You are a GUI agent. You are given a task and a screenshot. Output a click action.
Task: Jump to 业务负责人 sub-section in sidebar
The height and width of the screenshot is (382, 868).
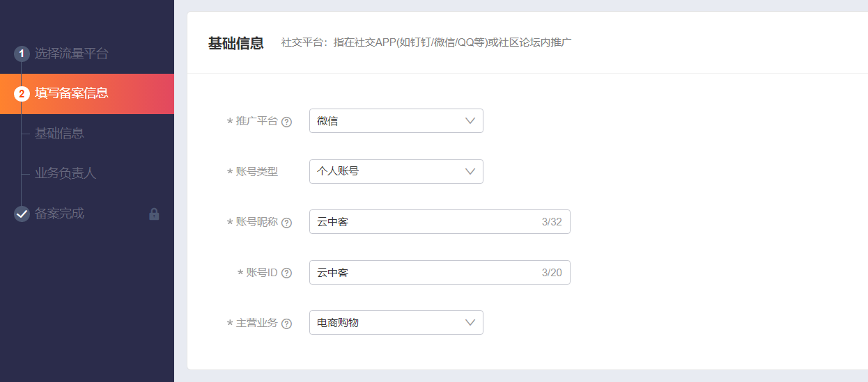click(x=65, y=173)
